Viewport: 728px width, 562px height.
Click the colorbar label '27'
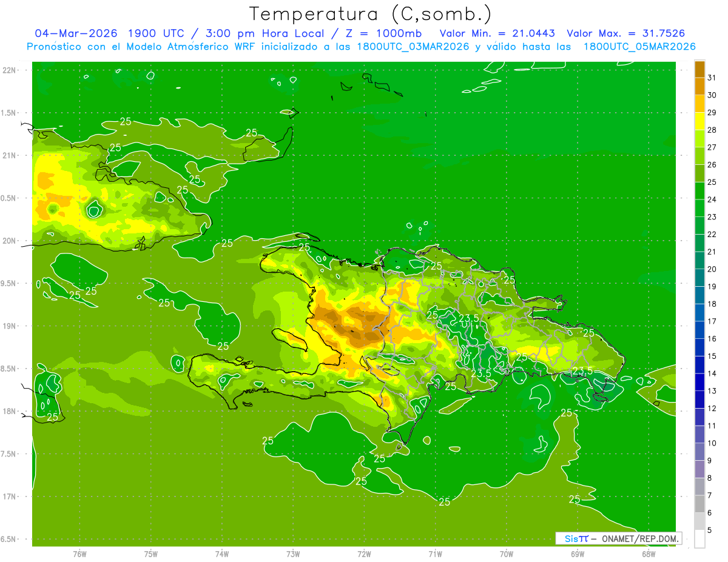pos(712,147)
